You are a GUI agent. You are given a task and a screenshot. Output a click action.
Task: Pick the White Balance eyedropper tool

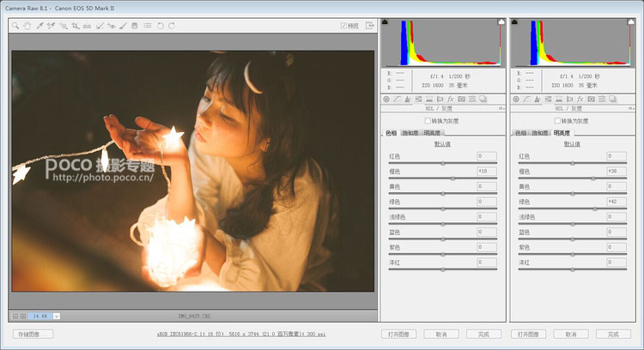click(39, 26)
